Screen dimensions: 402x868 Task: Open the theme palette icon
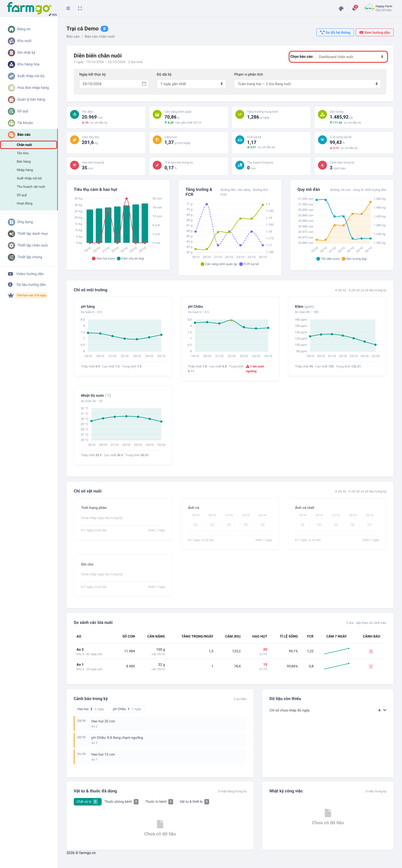341,9
